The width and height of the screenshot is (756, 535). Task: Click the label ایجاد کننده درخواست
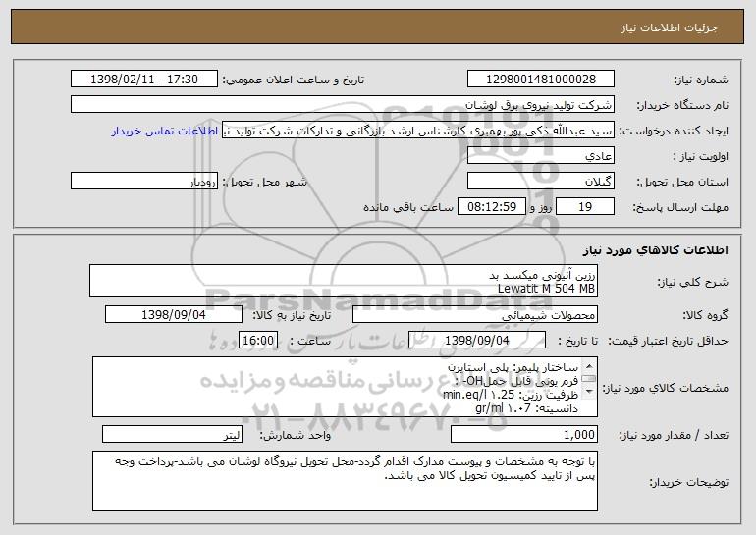click(x=674, y=132)
